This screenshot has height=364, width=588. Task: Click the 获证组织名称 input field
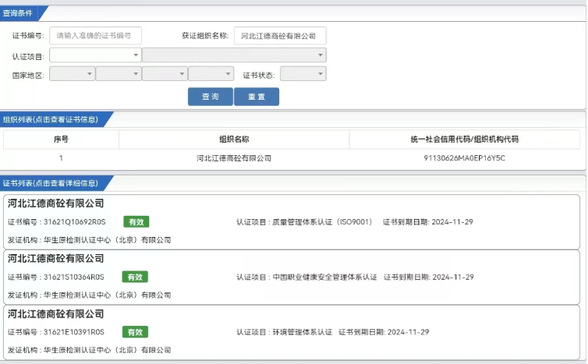[x=280, y=36]
